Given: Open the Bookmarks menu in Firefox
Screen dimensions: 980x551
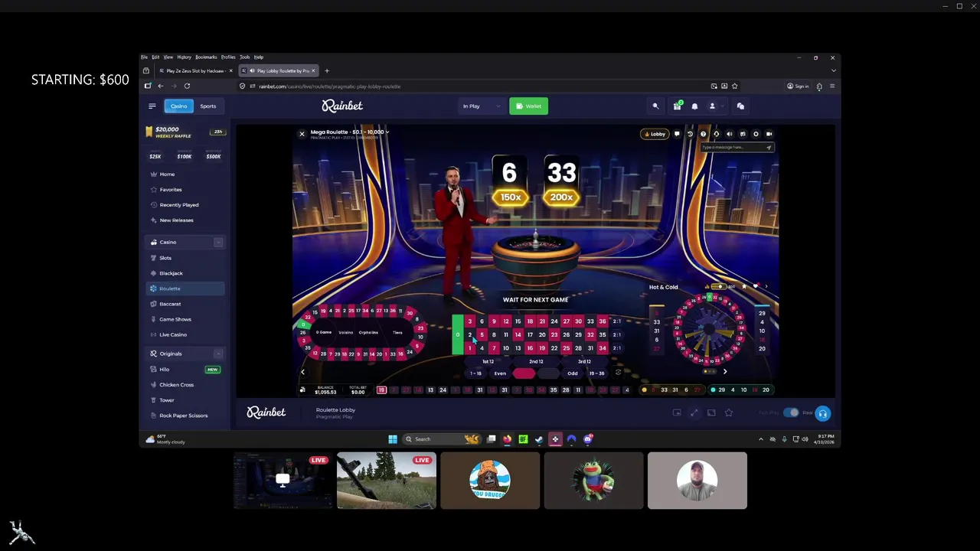Looking at the screenshot, I should pyautogui.click(x=206, y=57).
